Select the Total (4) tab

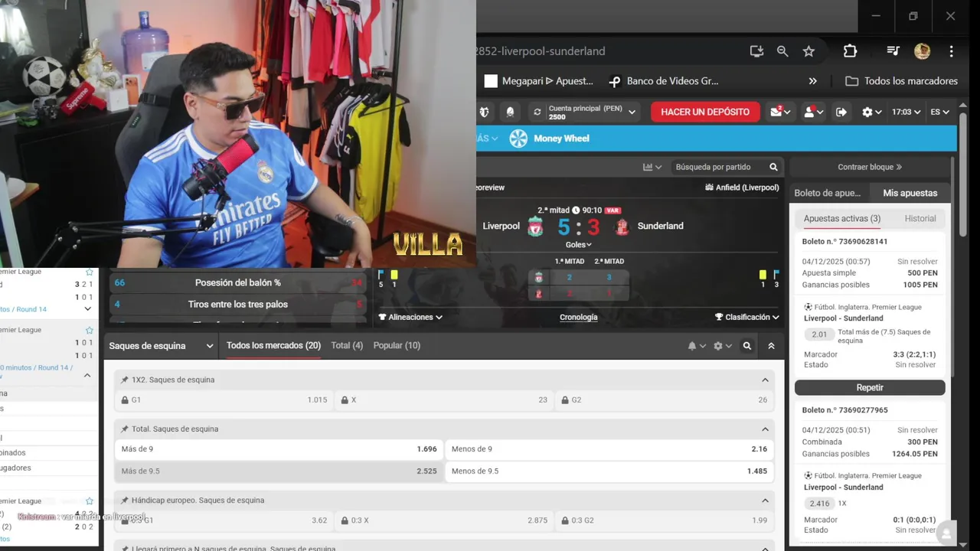pyautogui.click(x=347, y=346)
